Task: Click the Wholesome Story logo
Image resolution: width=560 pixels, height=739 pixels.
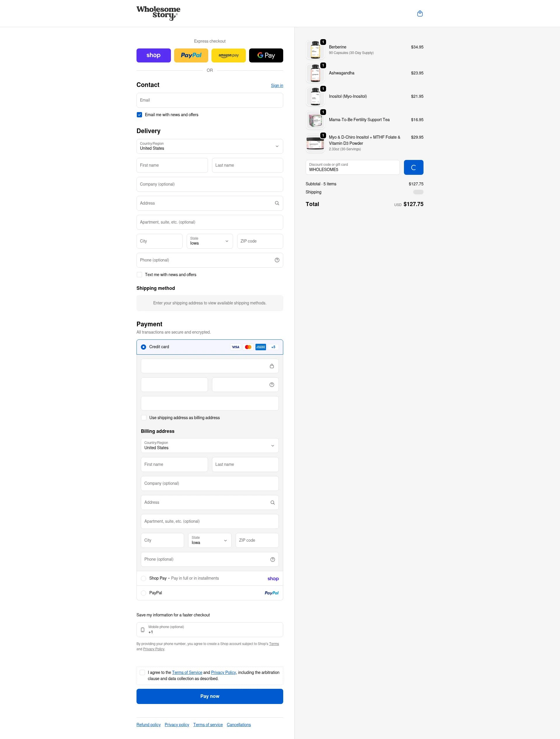Action: pyautogui.click(x=158, y=13)
